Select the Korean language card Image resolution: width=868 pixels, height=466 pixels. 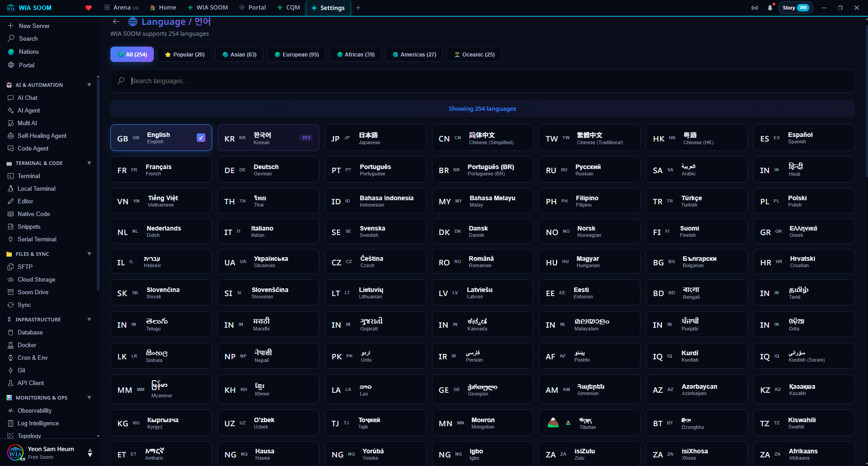[268, 138]
